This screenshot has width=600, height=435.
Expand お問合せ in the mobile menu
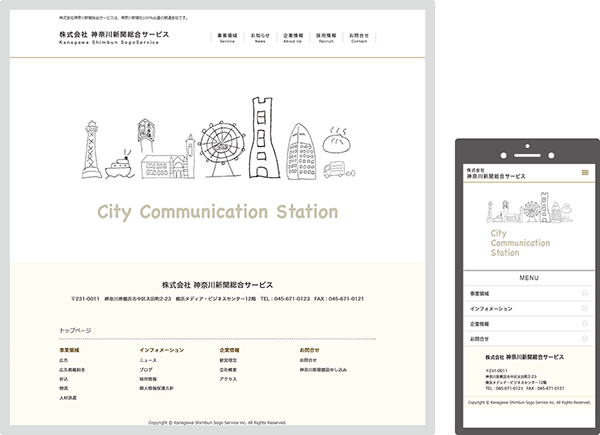pyautogui.click(x=527, y=339)
